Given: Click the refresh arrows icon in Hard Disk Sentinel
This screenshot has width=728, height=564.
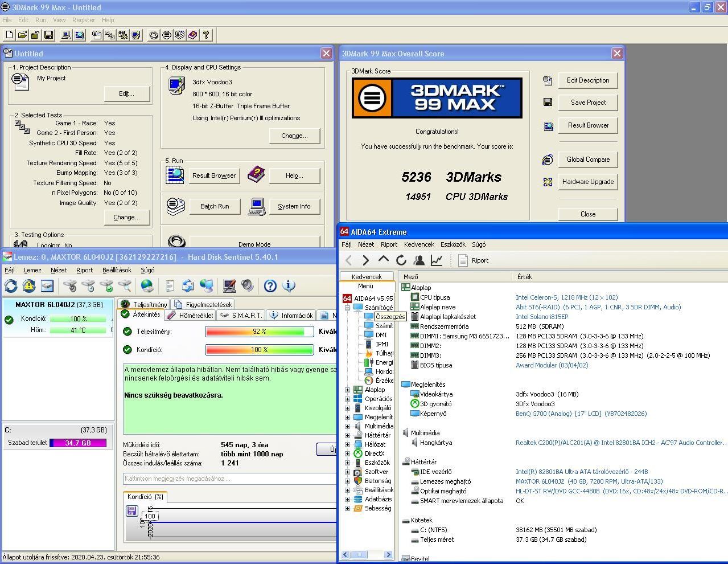Looking at the screenshot, I should pos(11,286).
